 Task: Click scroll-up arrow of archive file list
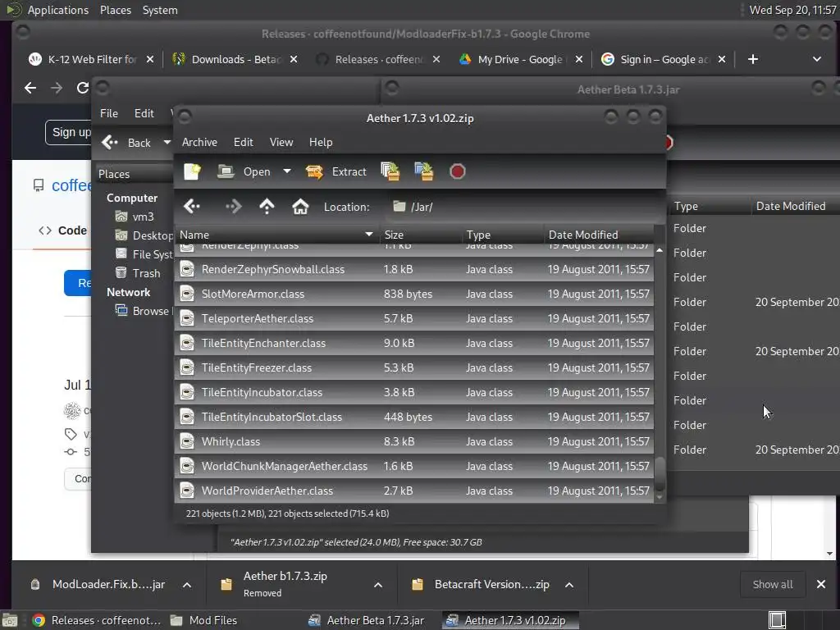660,250
